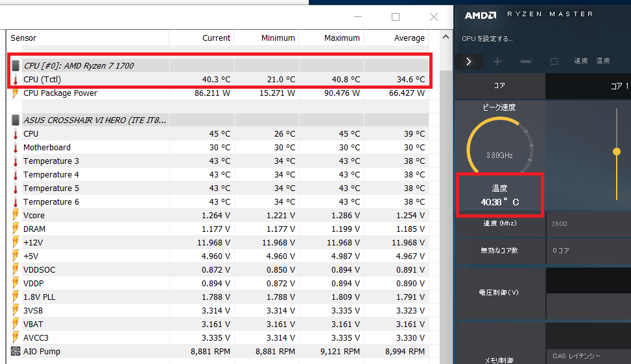
Task: Click the up arrow of the sensor list scrollbar
Action: 446,37
